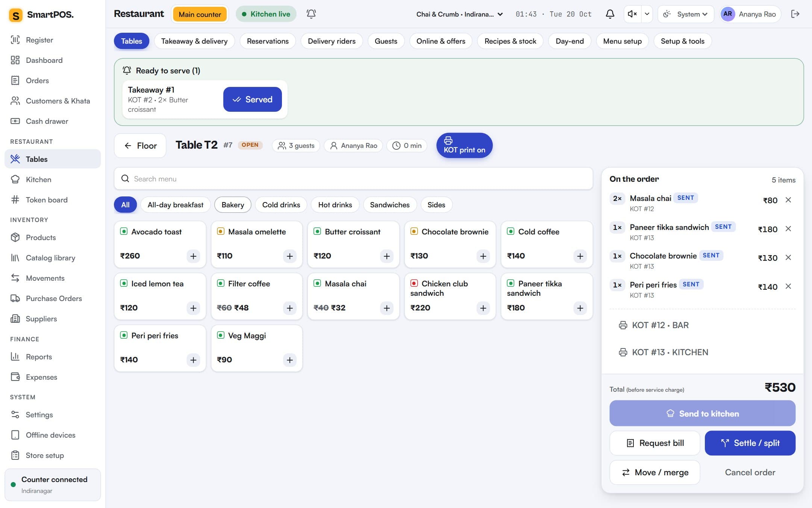Open the notifications bell
The image size is (812, 508).
pyautogui.click(x=610, y=14)
